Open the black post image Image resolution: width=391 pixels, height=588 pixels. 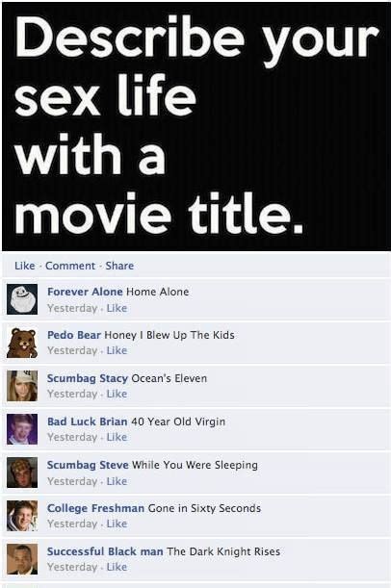click(x=196, y=126)
